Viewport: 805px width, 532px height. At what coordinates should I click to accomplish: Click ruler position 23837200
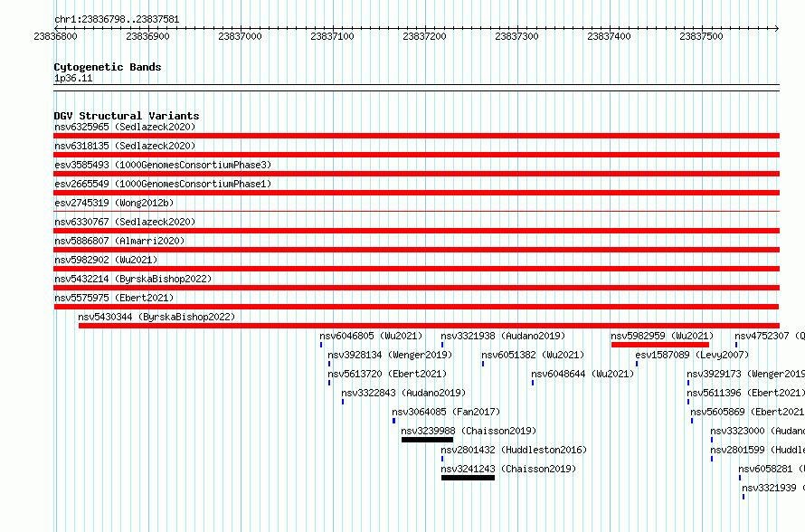[424, 36]
